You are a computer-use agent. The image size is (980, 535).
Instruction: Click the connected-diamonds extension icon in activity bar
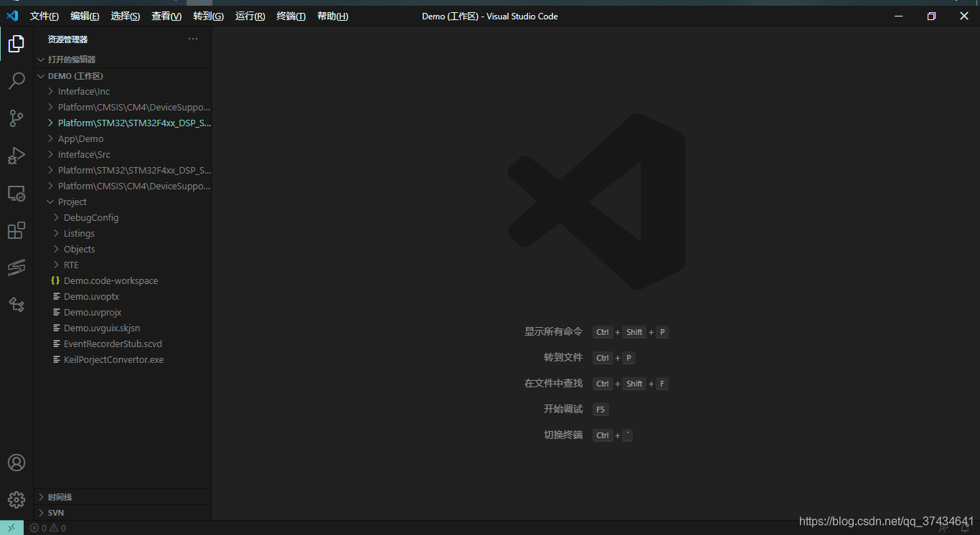(x=16, y=305)
